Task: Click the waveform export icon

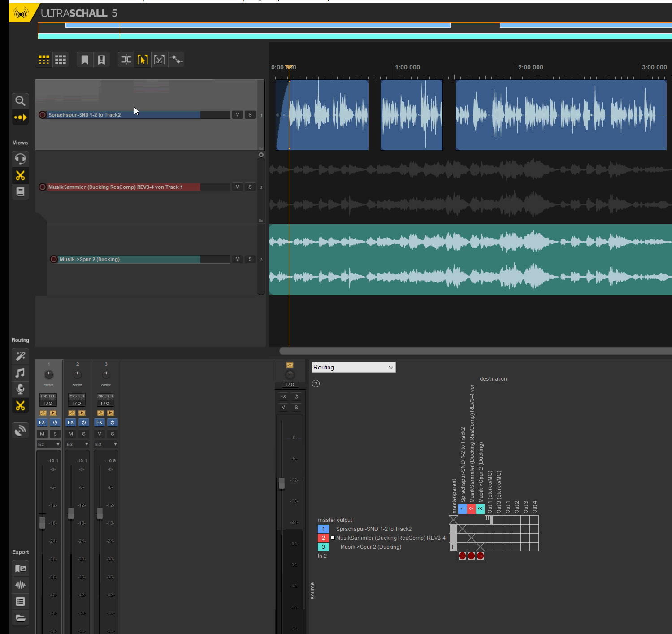Action: 20,585
